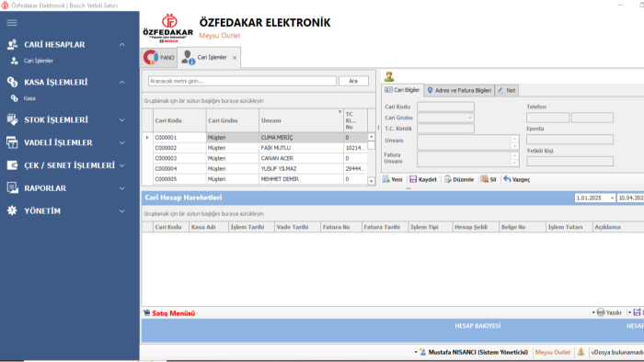Expand the Stok İşlemleri section

click(x=122, y=119)
